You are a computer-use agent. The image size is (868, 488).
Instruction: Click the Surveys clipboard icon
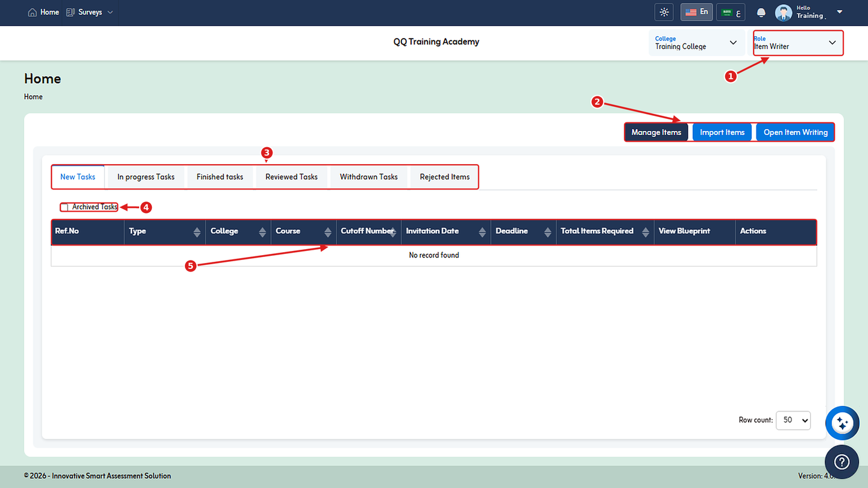(71, 12)
